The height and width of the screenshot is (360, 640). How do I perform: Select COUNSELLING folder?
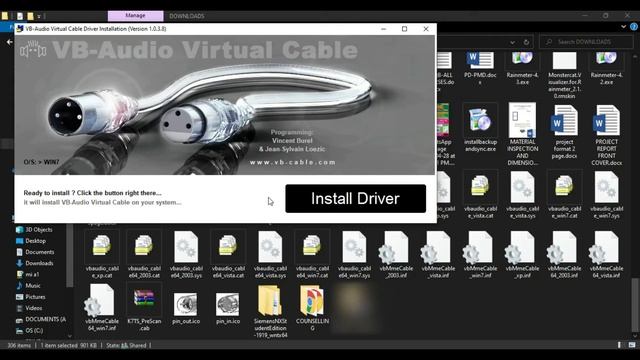click(x=312, y=307)
